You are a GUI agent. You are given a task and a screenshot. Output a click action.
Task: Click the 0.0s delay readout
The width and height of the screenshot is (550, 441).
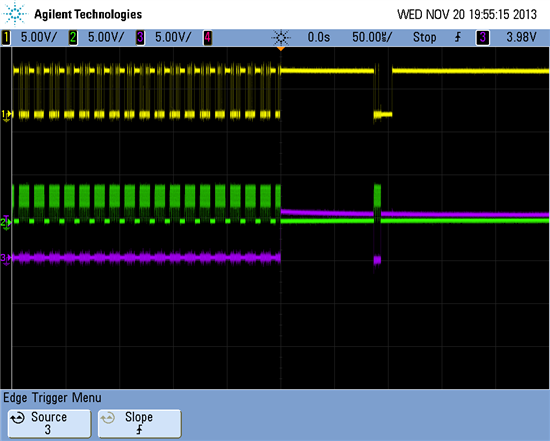coord(318,37)
